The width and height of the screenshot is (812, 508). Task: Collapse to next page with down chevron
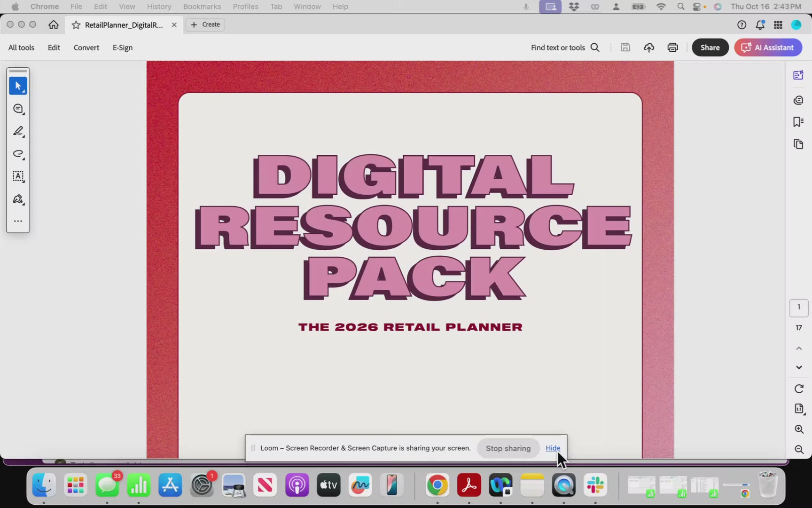[798, 367]
